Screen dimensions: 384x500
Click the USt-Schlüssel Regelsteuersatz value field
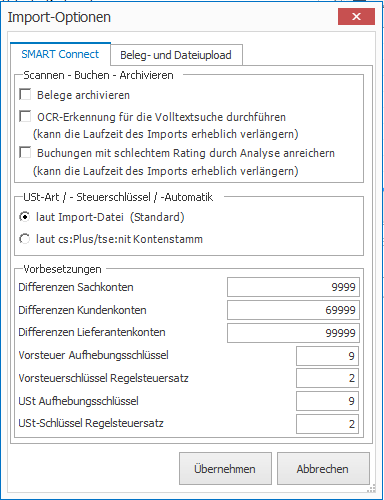[327, 424]
